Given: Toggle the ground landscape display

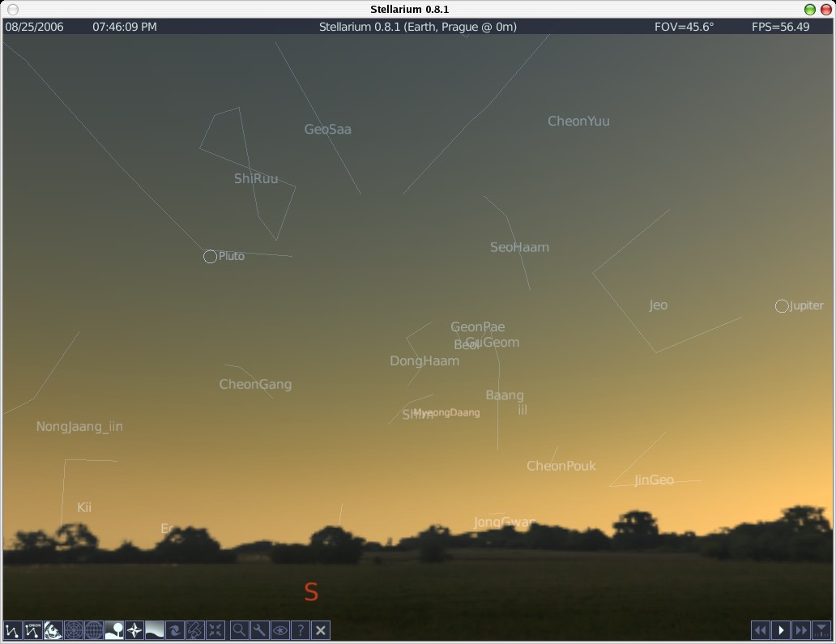Looking at the screenshot, I should click(113, 629).
